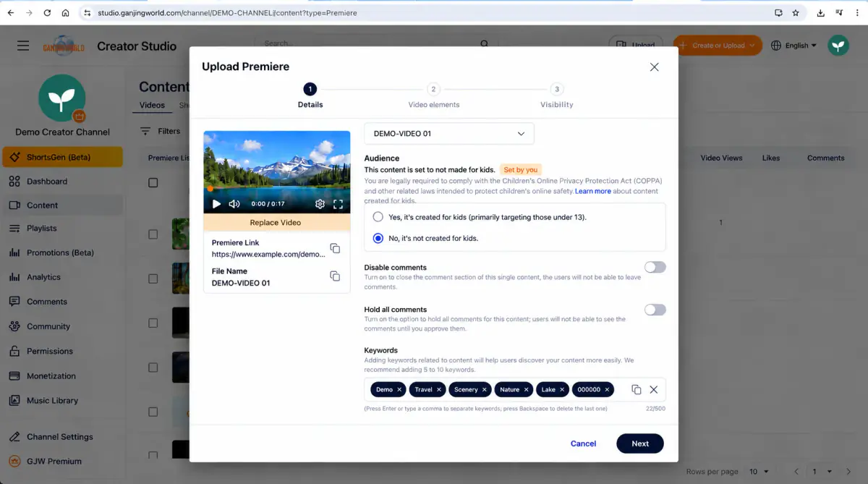Open Analytics in sidebar
This screenshot has height=484, width=868.
pos(62,277)
